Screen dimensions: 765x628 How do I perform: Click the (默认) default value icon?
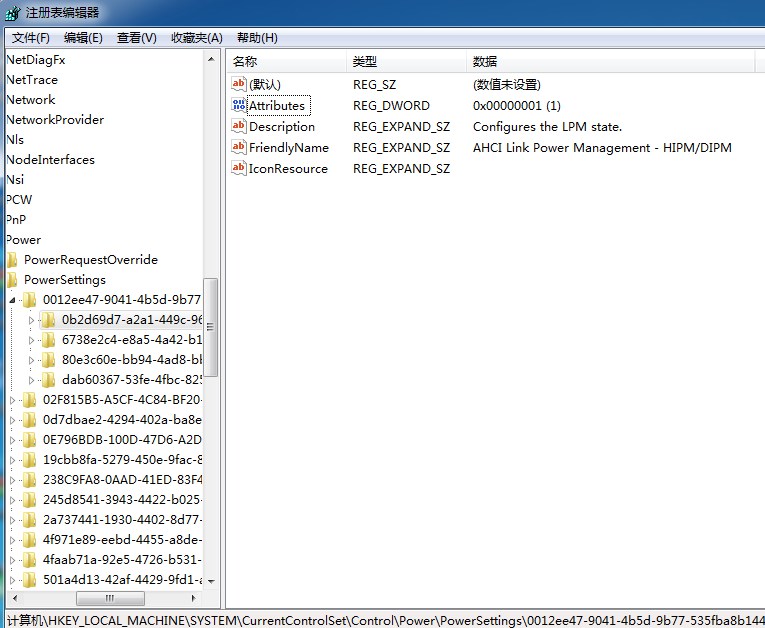(239, 84)
